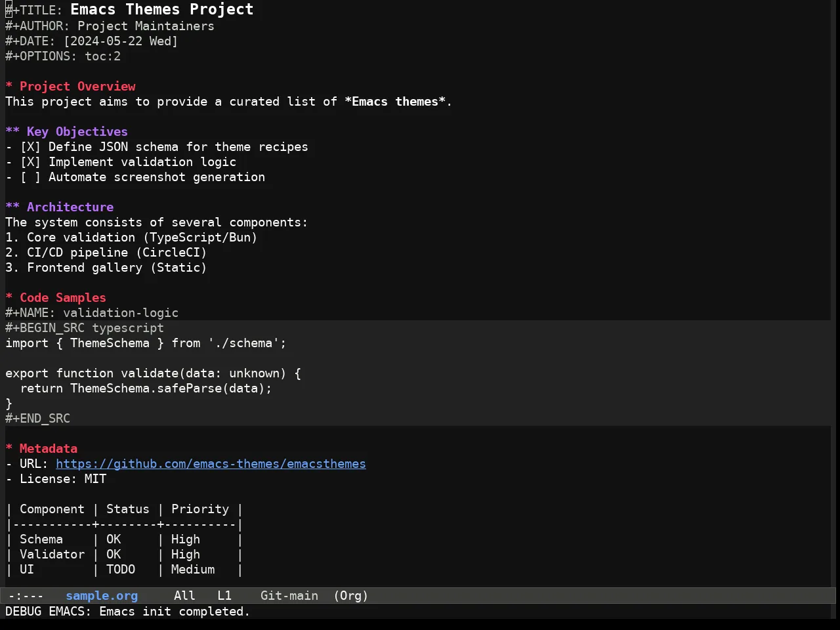840x630 pixels.
Task: Collapse the 'Project Overview' heading star
Action: (9, 87)
